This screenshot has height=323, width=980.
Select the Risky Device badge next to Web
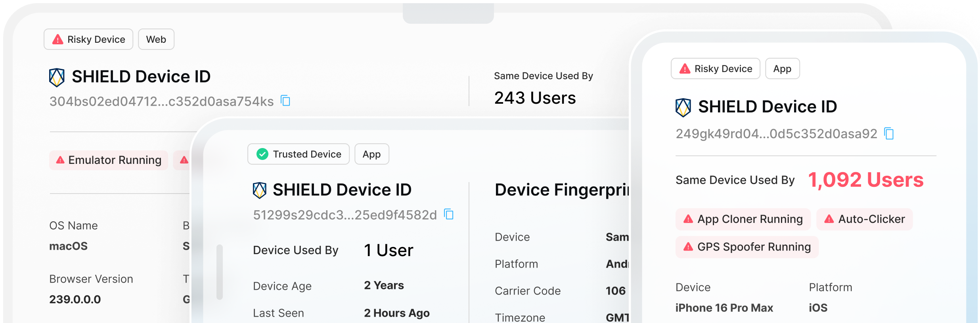(x=88, y=40)
